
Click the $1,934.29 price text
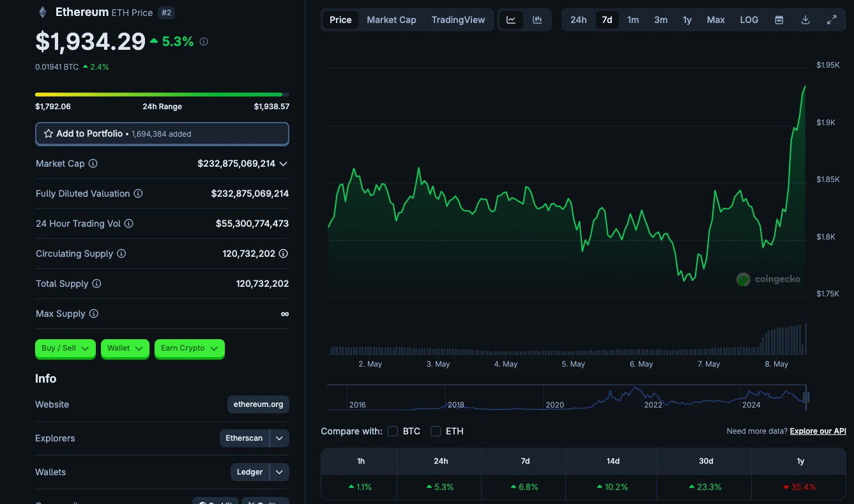91,42
